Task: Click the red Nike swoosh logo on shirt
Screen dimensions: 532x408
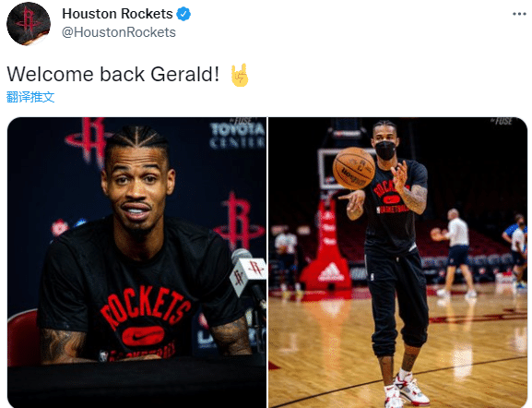Action: [143, 336]
